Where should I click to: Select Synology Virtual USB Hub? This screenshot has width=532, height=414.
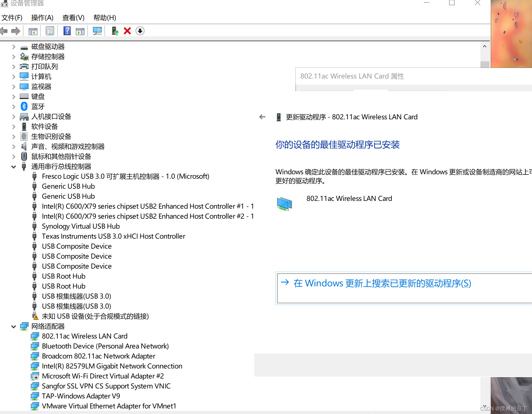click(81, 226)
